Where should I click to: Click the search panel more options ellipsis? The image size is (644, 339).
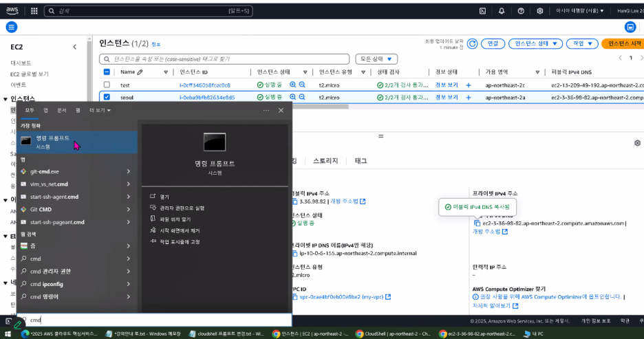(x=266, y=111)
